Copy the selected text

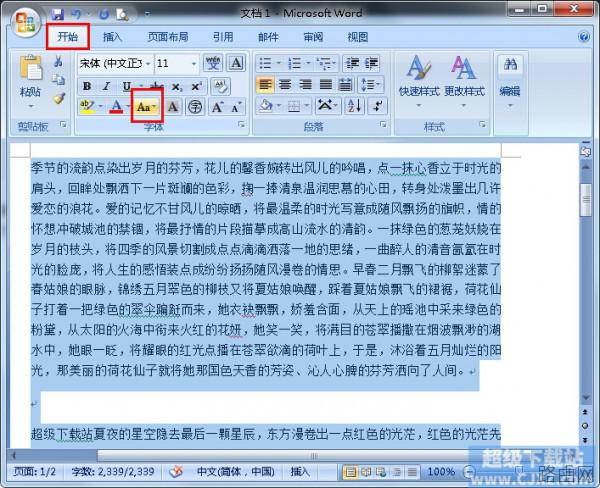pyautogui.click(x=58, y=79)
